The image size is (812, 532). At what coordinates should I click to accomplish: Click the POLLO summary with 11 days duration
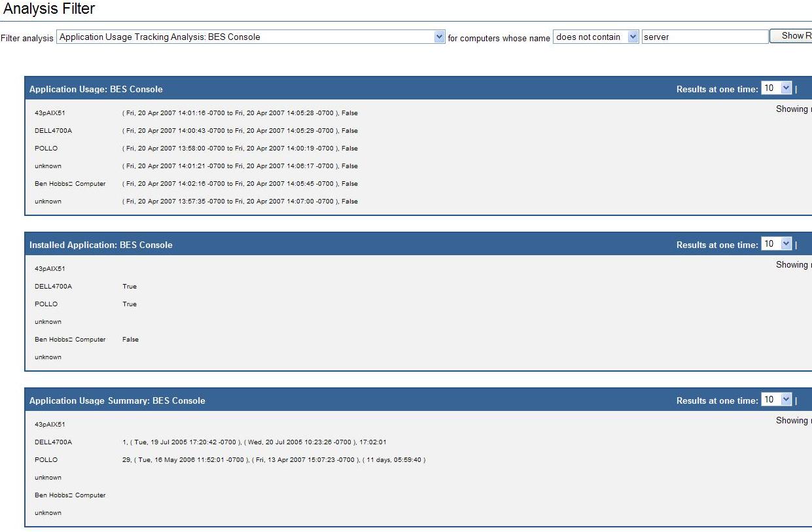274,460
